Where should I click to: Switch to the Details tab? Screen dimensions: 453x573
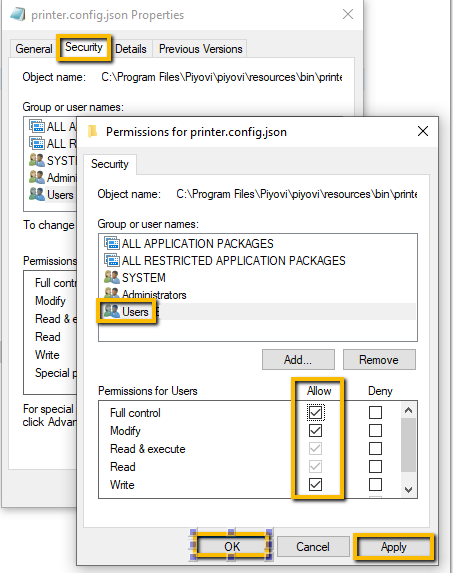point(131,49)
